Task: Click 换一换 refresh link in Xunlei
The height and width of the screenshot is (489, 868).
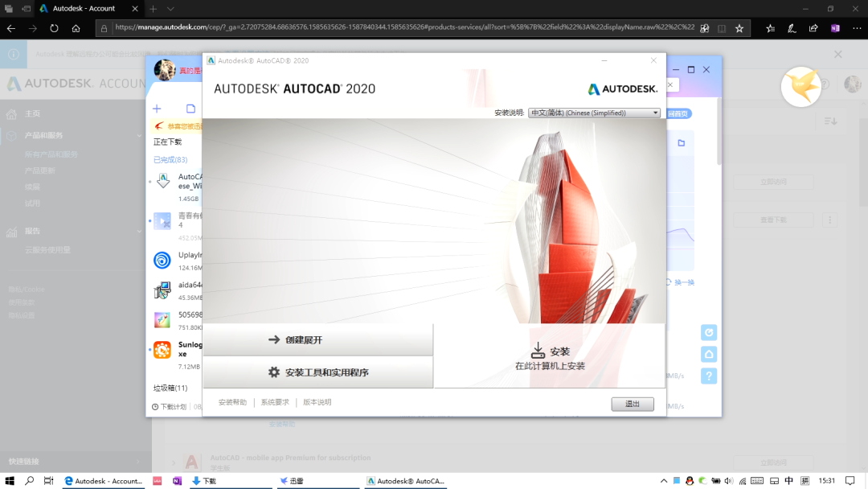Action: click(x=680, y=282)
